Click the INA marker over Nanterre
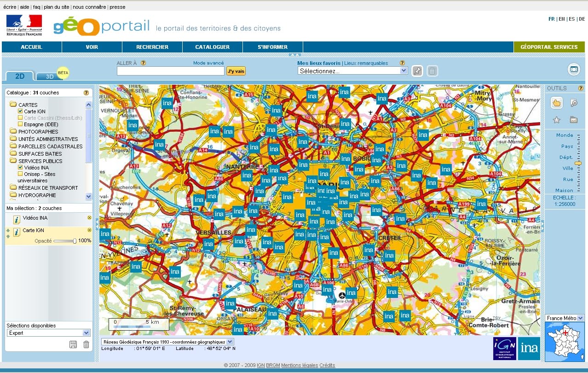This screenshot has height=373, width=588. pos(247,175)
